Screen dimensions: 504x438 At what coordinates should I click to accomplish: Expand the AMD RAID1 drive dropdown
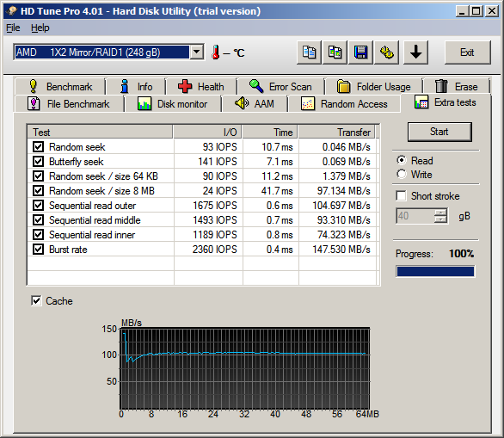(197, 52)
